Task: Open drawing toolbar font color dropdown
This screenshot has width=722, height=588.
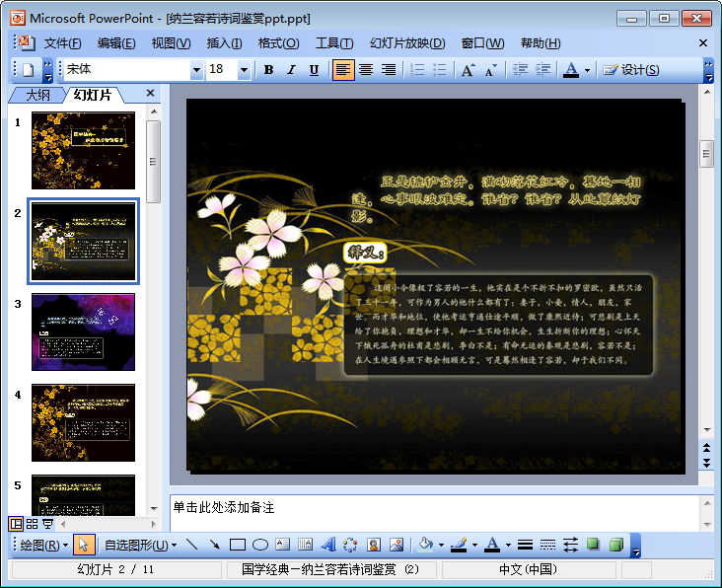Action: click(x=508, y=546)
